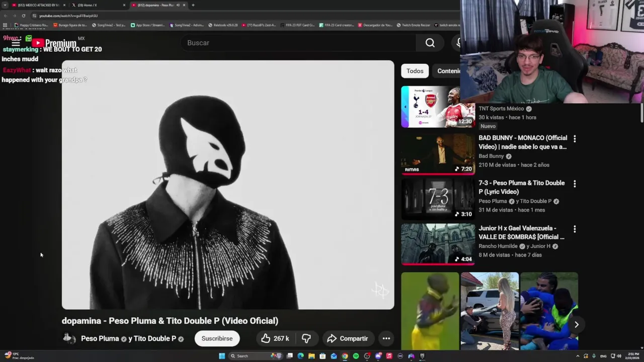Open the Windows Start button
Image resolution: width=644 pixels, height=362 pixels.
[x=222, y=356]
